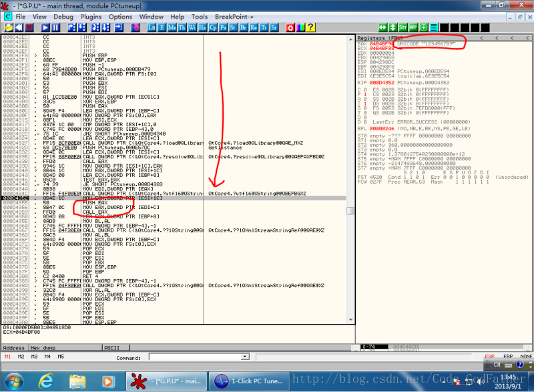The image size is (534, 392).
Task: Open Memory map window (Me icon)
Action: point(172,27)
